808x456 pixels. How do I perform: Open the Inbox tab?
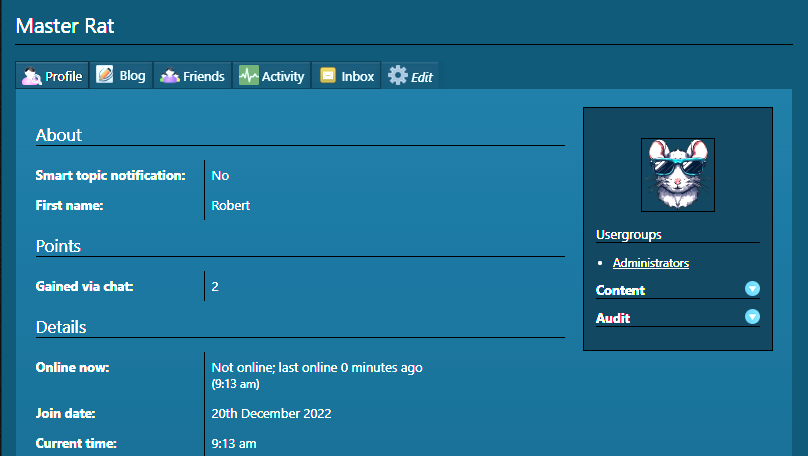pyautogui.click(x=357, y=77)
